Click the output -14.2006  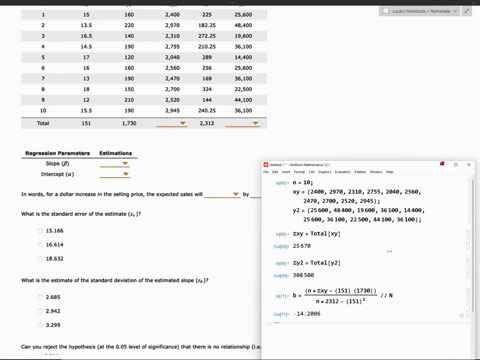click(307, 314)
